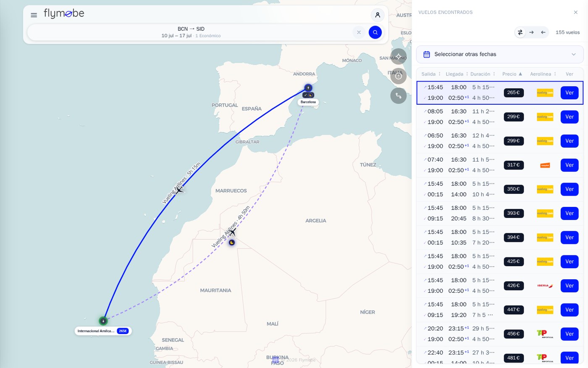Open the hamburger menu next to flymebe logo
The width and height of the screenshot is (588, 368).
[x=34, y=15]
